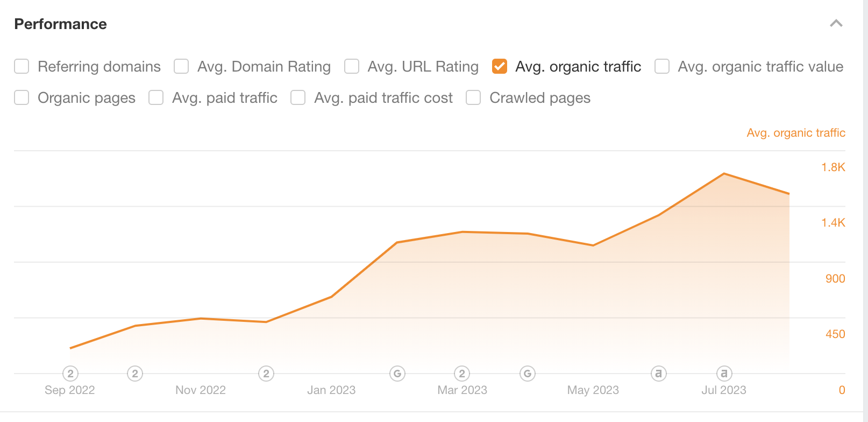Click the chart line's peak at Jul 2023
868x422 pixels.
pos(724,173)
